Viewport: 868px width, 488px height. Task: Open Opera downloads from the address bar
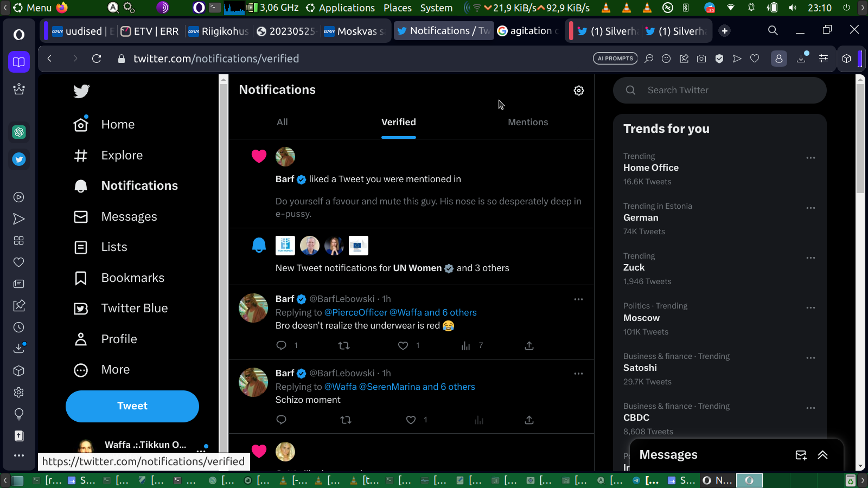point(801,59)
